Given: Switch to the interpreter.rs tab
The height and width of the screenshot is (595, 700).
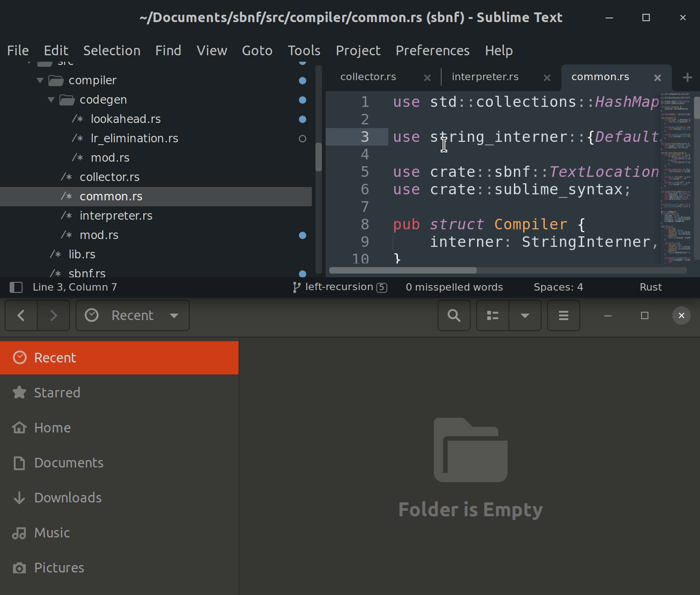Looking at the screenshot, I should coord(485,77).
